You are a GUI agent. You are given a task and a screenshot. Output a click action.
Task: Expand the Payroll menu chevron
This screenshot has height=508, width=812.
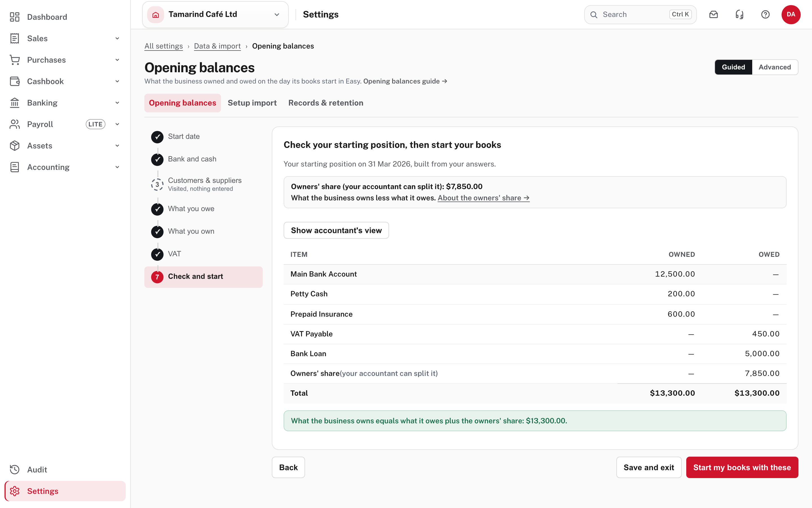(117, 124)
